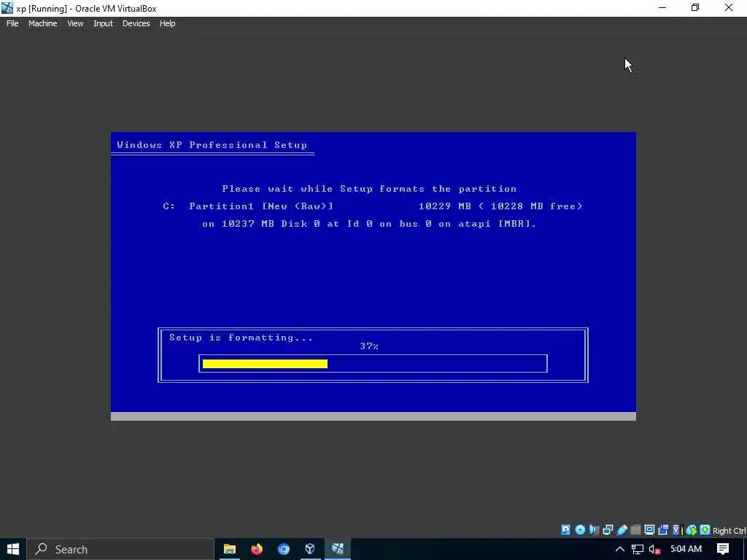
Task: Click the network status tray icon
Action: click(x=638, y=549)
